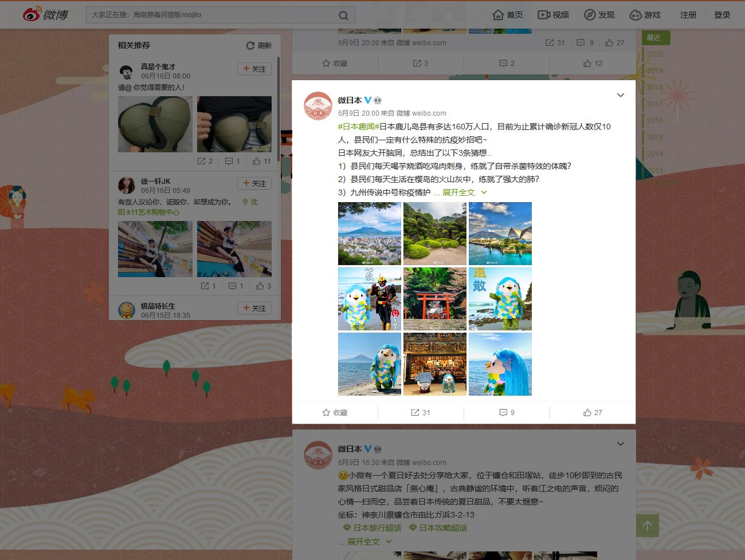This screenshot has width=745, height=560.
Task: Jump to year 2018 in timeline
Action: 655,88
